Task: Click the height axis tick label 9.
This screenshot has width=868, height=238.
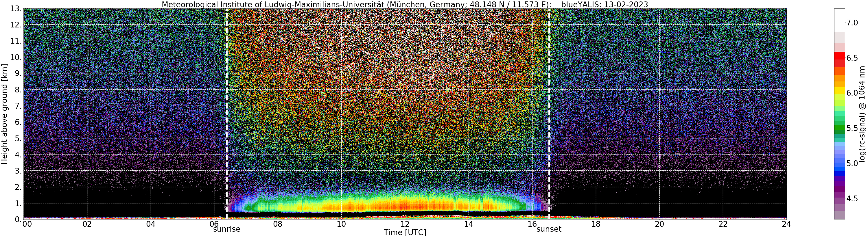Action: tap(18, 73)
